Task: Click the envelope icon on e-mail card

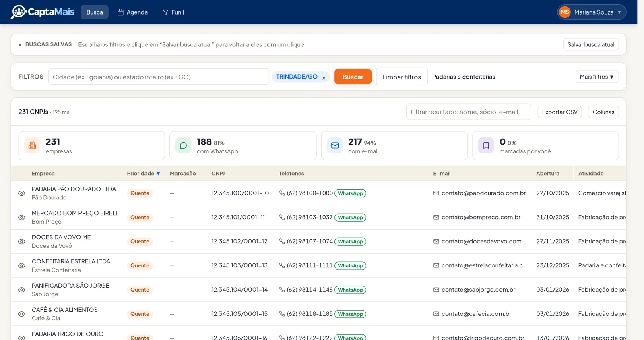Action: tap(335, 145)
